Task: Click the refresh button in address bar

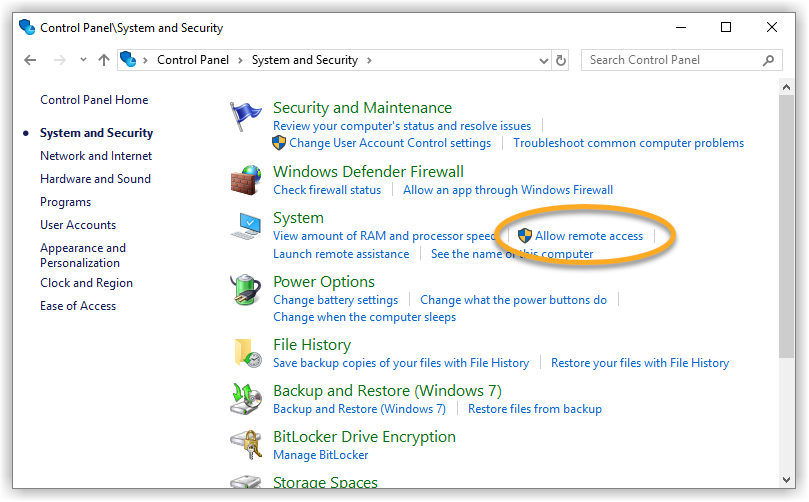Action: pyautogui.click(x=561, y=60)
